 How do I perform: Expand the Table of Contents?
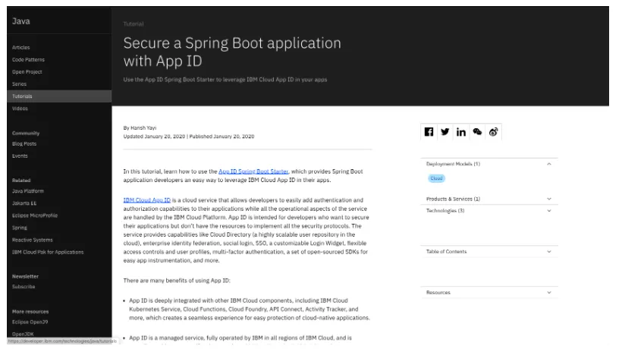(548, 251)
